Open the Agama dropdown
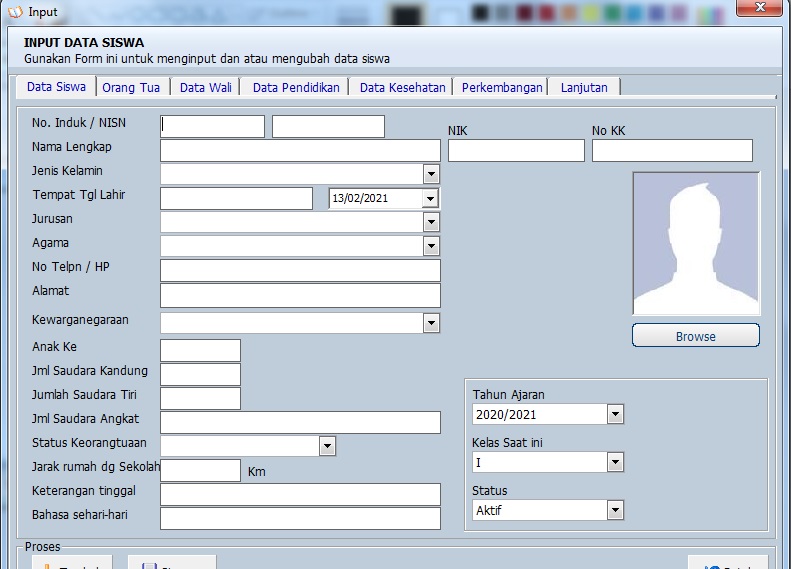Viewport: 791px width, 569px height. [431, 247]
